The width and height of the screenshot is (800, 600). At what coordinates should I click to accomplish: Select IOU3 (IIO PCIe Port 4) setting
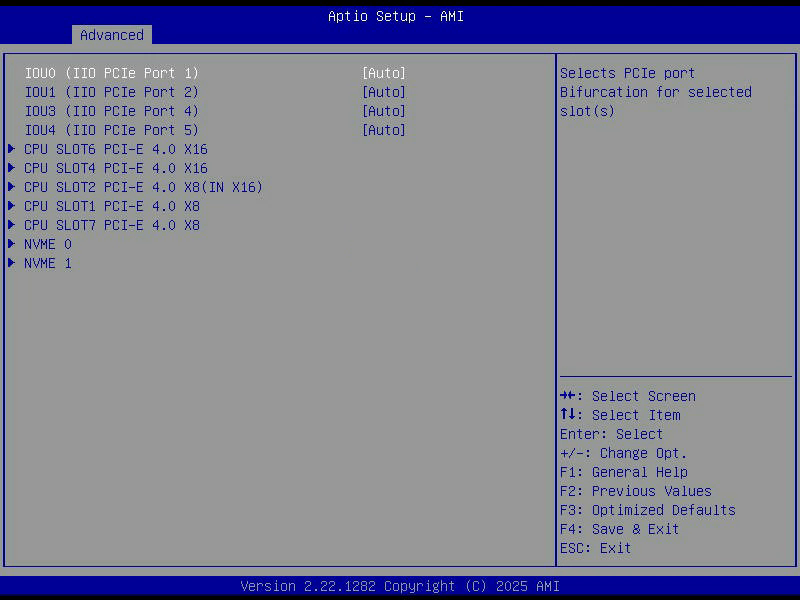coord(112,111)
